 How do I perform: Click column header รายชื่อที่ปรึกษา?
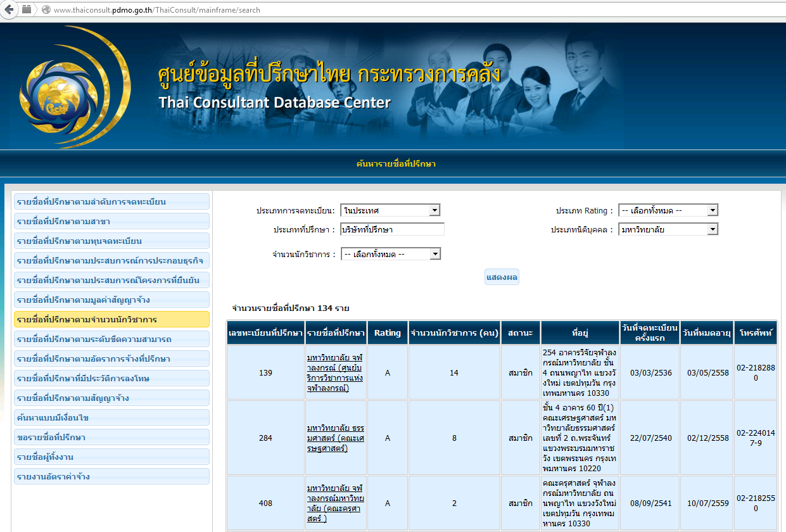(336, 332)
